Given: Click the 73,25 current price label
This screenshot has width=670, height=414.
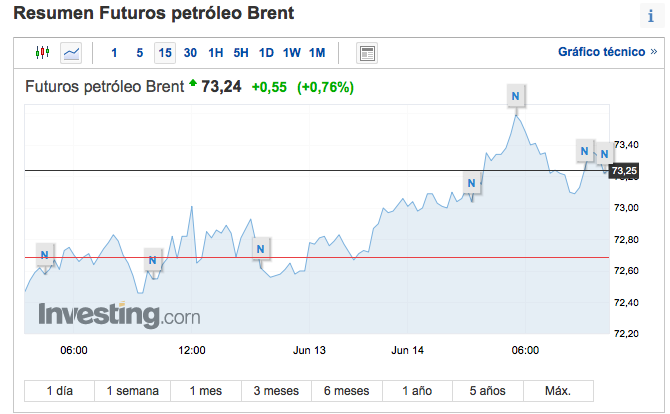Looking at the screenshot, I should click(x=625, y=171).
